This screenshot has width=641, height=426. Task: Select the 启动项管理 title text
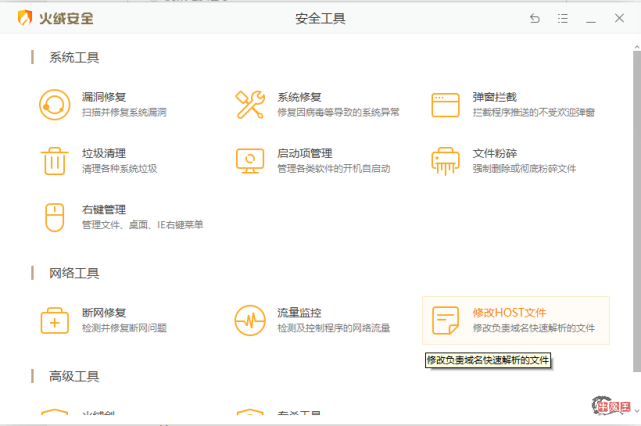tap(305, 154)
